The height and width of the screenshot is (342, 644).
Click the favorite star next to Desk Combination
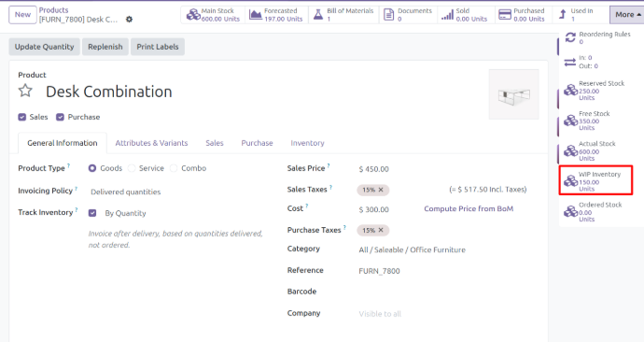point(25,91)
